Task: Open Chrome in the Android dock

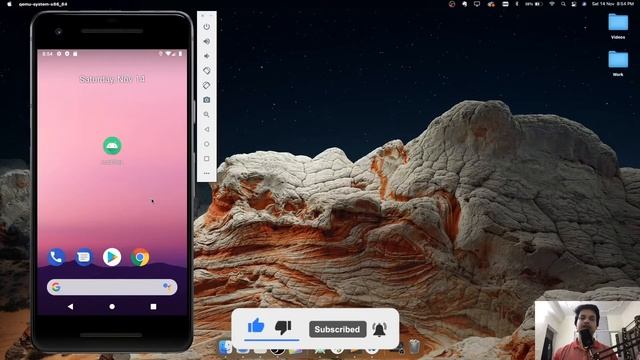Action: [x=140, y=257]
